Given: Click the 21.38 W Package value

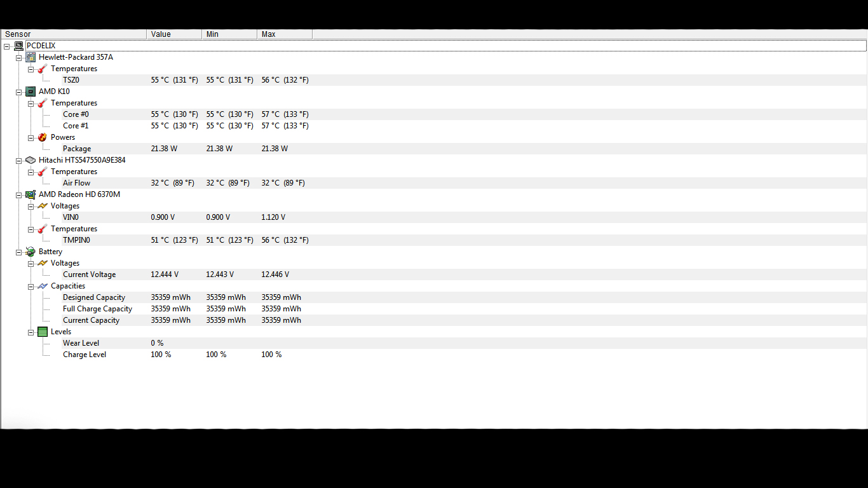Looking at the screenshot, I should pyautogui.click(x=164, y=149).
